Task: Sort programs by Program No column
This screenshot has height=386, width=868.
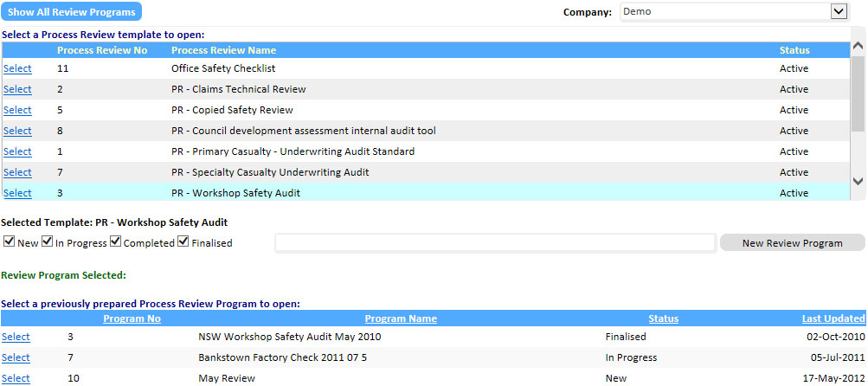Action: (132, 318)
